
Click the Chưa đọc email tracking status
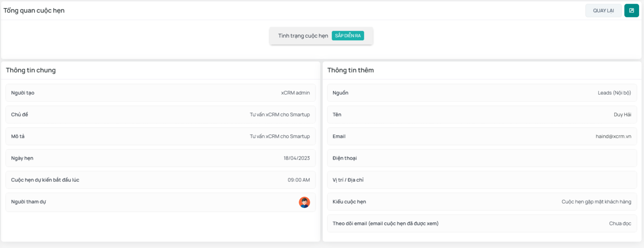(x=620, y=223)
